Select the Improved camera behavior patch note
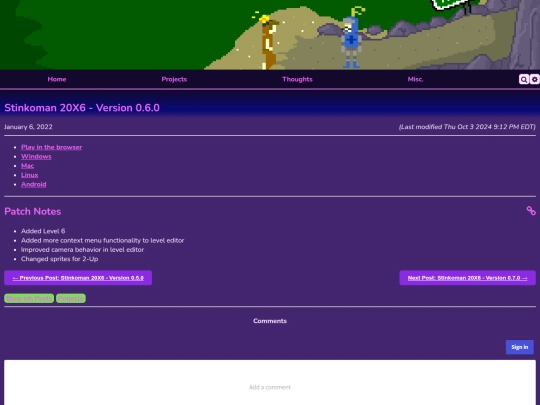The width and height of the screenshot is (540, 405). pos(82,250)
